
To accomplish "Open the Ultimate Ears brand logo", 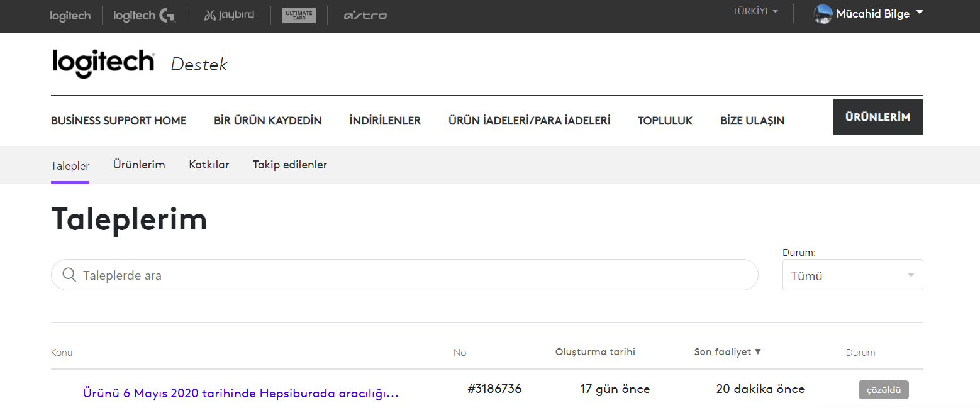I will pos(299,15).
